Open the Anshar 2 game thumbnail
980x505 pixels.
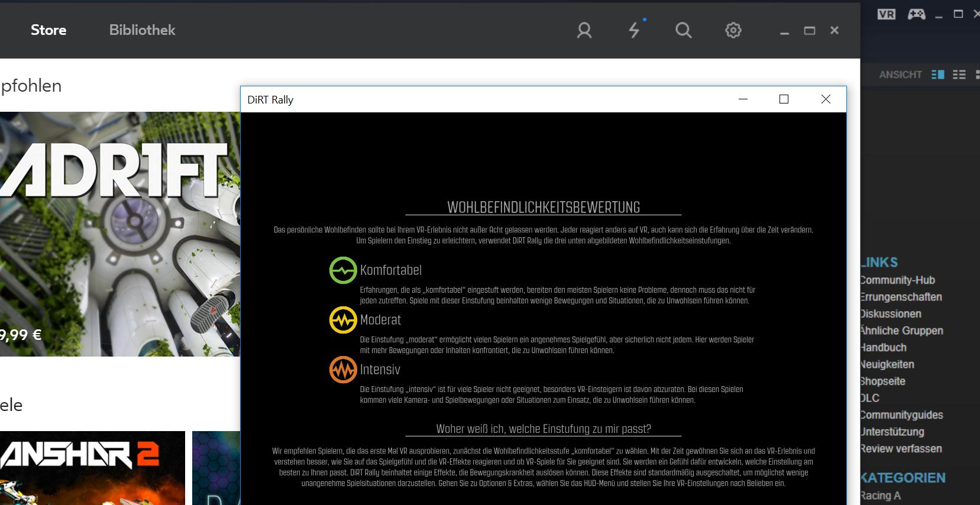click(92, 468)
